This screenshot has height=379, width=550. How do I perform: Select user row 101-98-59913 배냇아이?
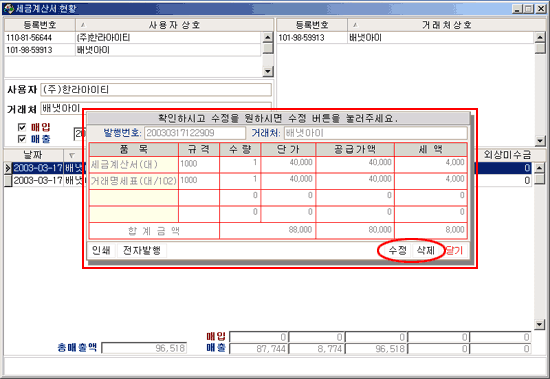point(133,50)
